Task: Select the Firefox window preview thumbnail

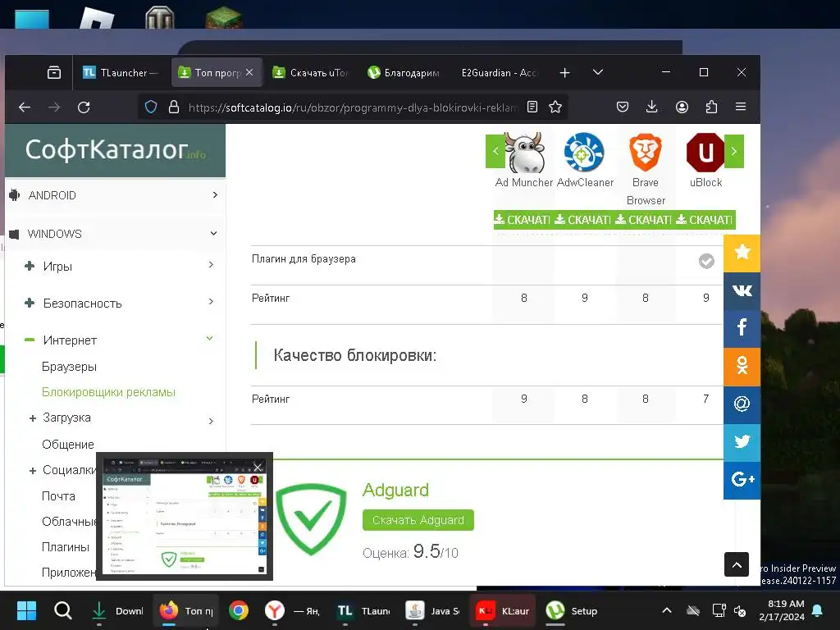Action: tap(185, 517)
